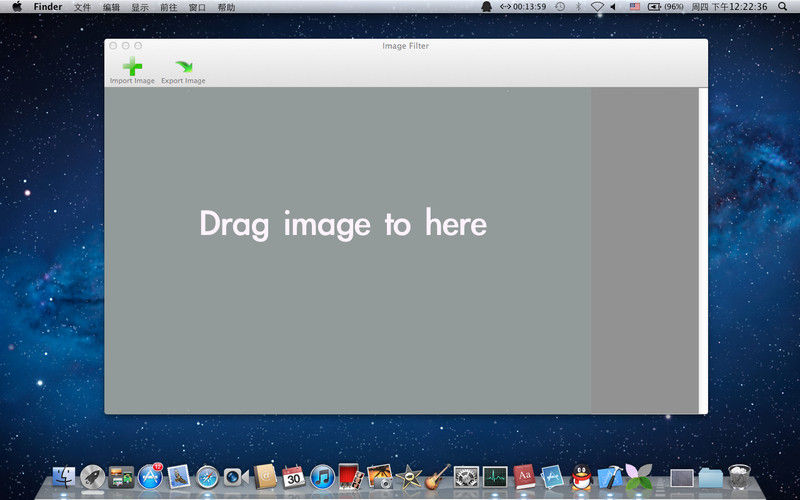Click the Image Filter window title

pos(406,46)
